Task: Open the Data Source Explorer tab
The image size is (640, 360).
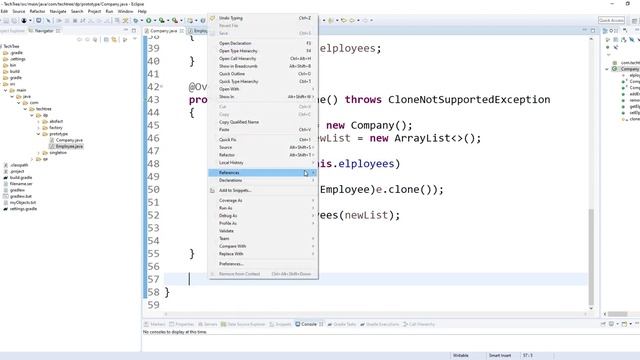Action: point(243,324)
